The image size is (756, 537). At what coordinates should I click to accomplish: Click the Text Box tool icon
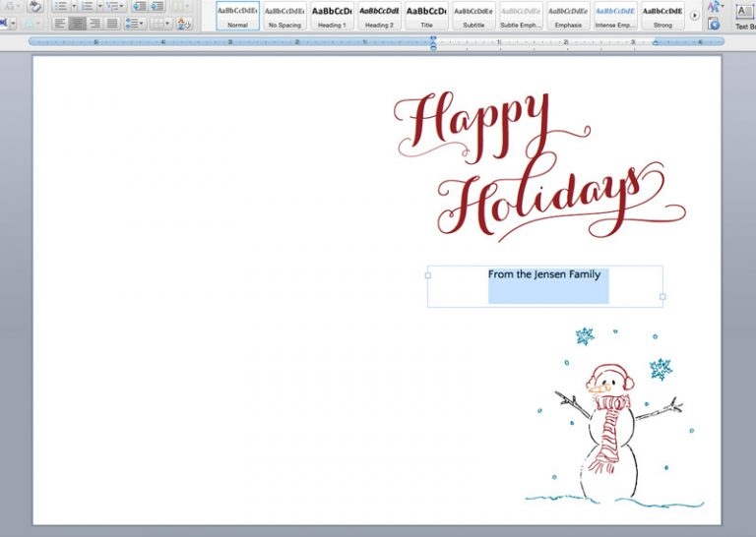point(742,12)
